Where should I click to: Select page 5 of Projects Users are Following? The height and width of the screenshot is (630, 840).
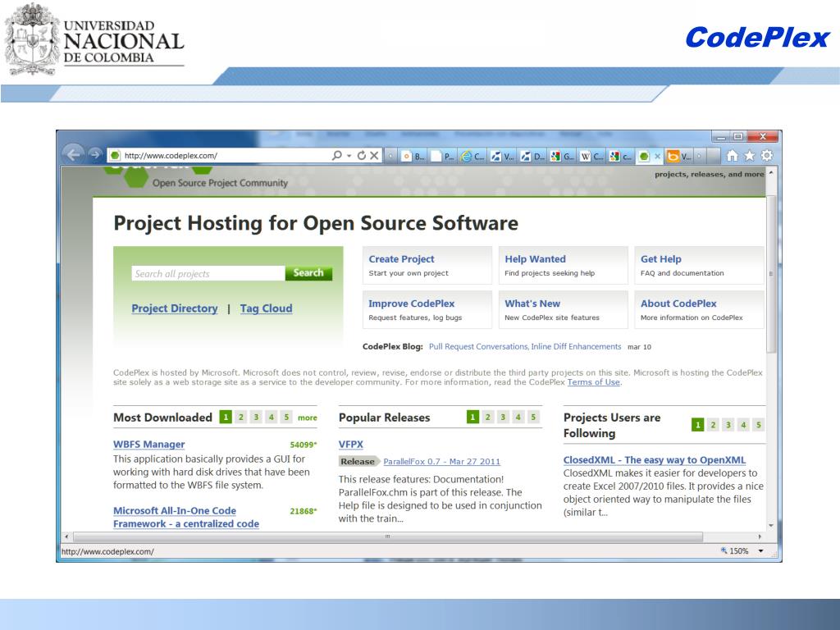759,425
